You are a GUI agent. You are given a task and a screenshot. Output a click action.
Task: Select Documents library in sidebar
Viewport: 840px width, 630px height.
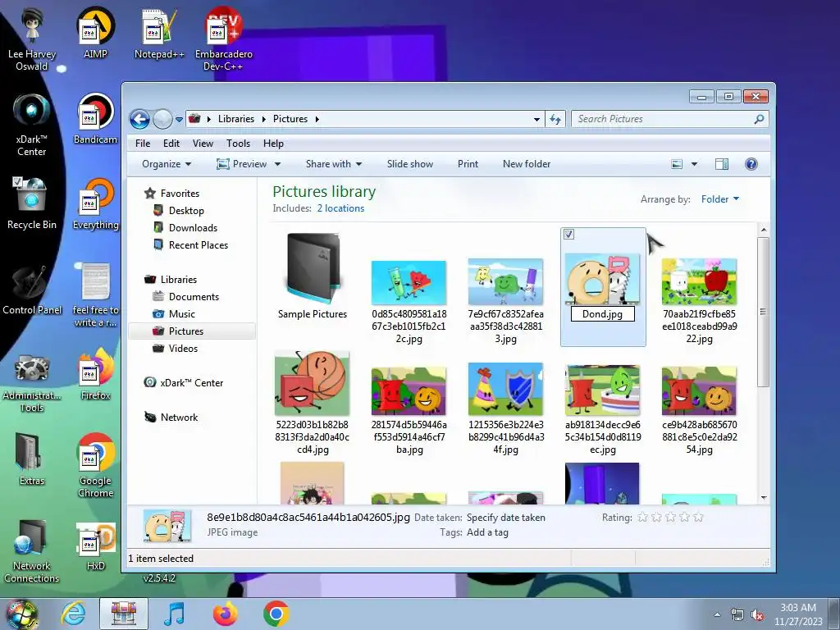click(194, 297)
